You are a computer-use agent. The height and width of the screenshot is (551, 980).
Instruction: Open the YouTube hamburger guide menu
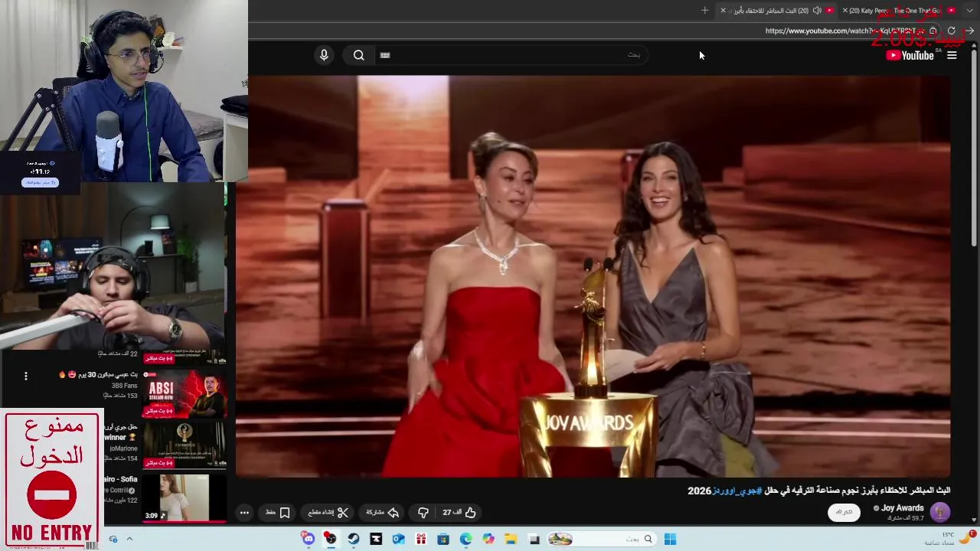coord(952,55)
